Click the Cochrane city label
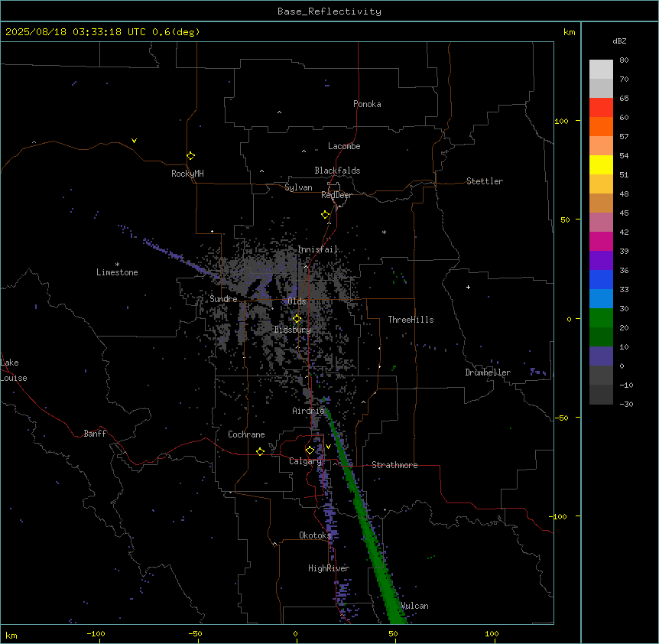The height and width of the screenshot is (644, 659). [x=246, y=434]
